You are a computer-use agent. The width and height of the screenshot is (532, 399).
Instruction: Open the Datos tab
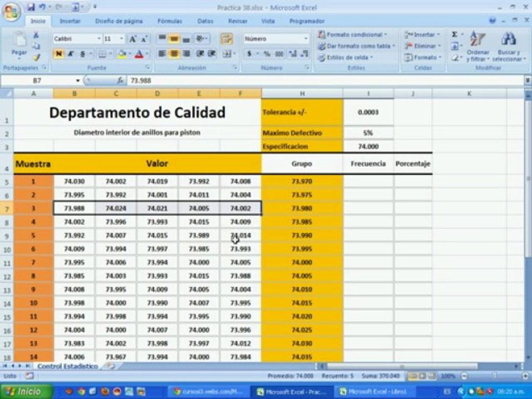click(205, 21)
